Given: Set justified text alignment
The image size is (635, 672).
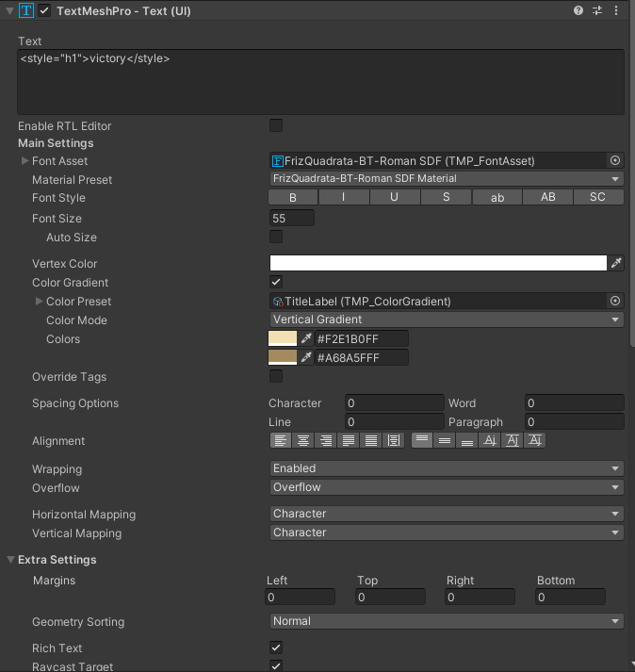Looking at the screenshot, I should pos(348,440).
